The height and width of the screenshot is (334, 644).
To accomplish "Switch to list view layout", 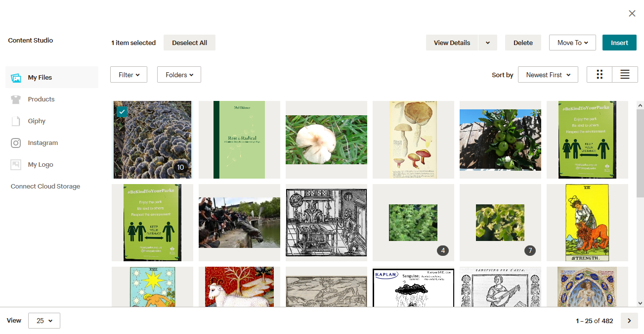I will [625, 75].
